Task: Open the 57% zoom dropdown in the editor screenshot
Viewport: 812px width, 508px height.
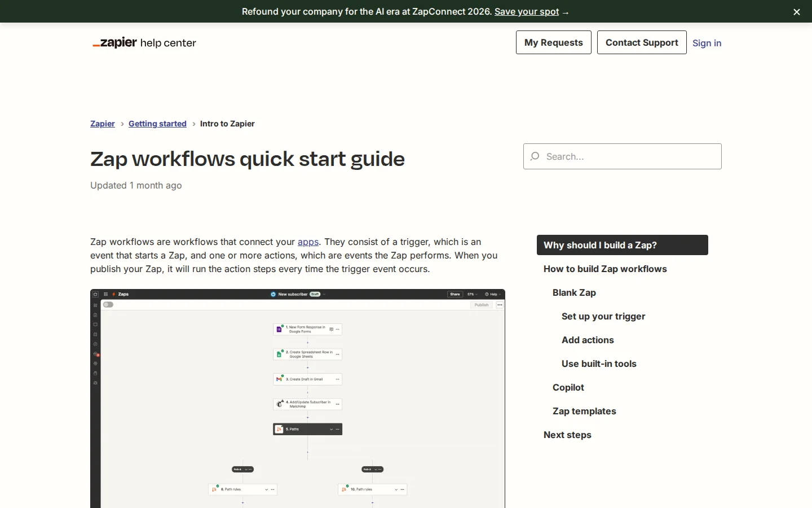Action: (x=472, y=294)
